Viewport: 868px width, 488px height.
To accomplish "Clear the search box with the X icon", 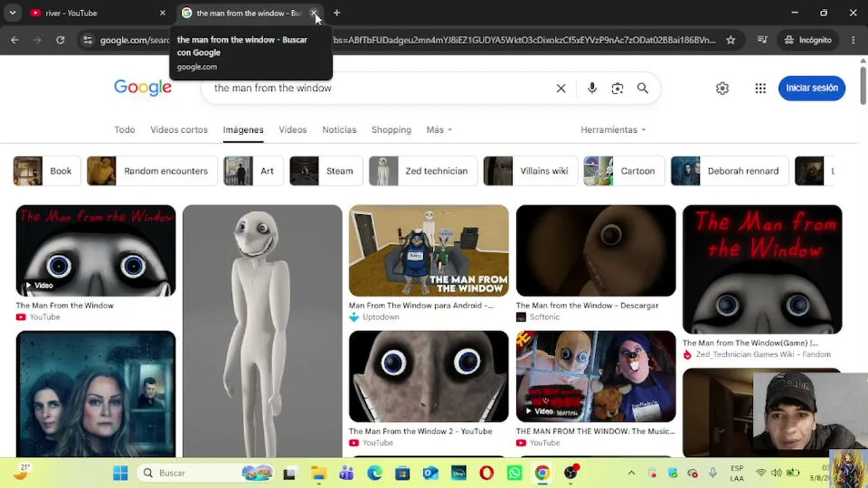I will [561, 88].
